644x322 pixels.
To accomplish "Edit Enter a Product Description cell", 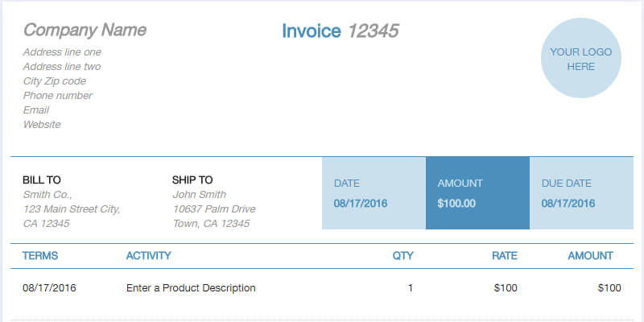I will click(191, 288).
